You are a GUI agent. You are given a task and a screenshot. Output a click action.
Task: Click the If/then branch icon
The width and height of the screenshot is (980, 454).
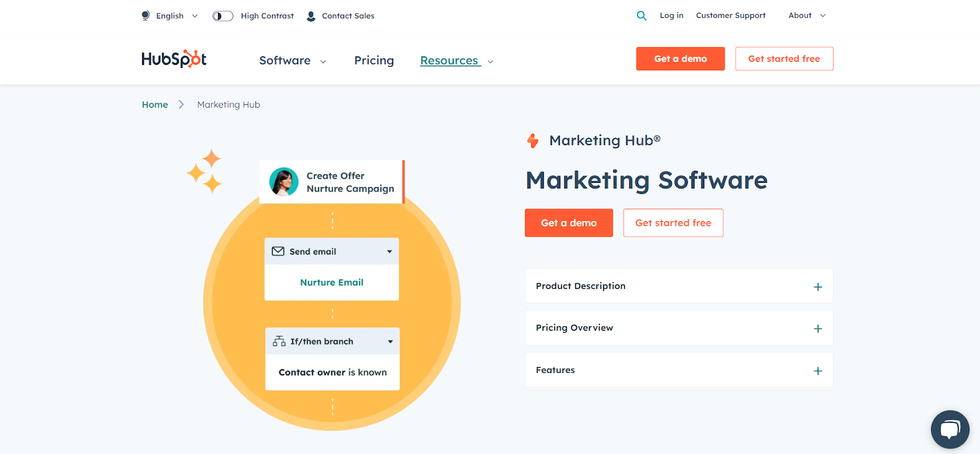coord(279,341)
